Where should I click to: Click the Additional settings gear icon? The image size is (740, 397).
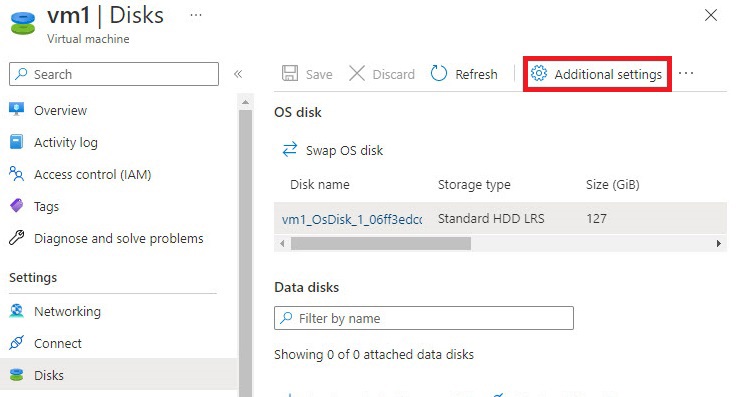click(x=538, y=74)
